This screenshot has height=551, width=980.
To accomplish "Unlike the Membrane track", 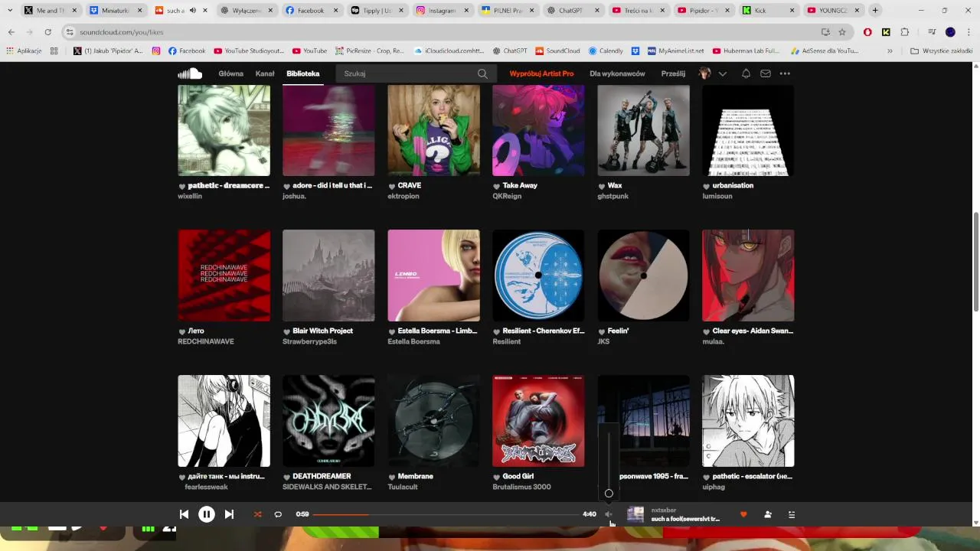I will click(x=392, y=477).
